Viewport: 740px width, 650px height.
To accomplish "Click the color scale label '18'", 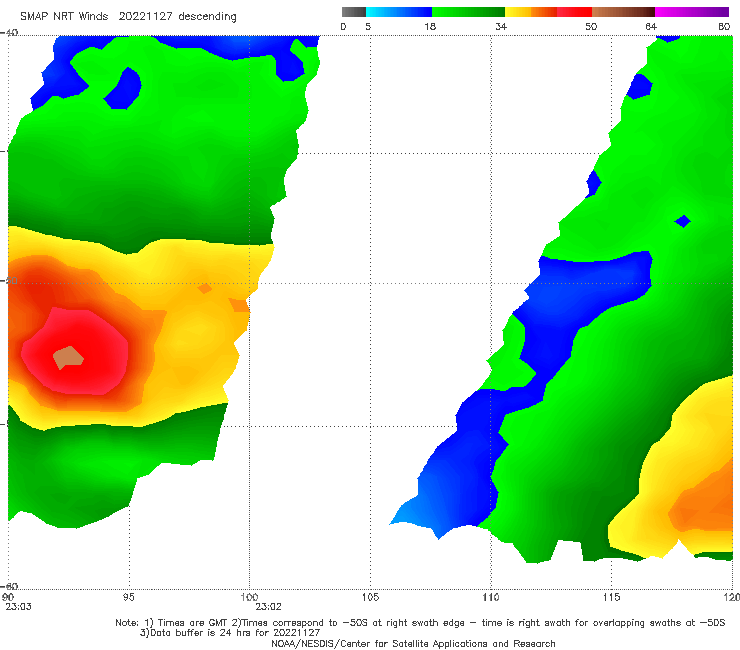I will [430, 27].
